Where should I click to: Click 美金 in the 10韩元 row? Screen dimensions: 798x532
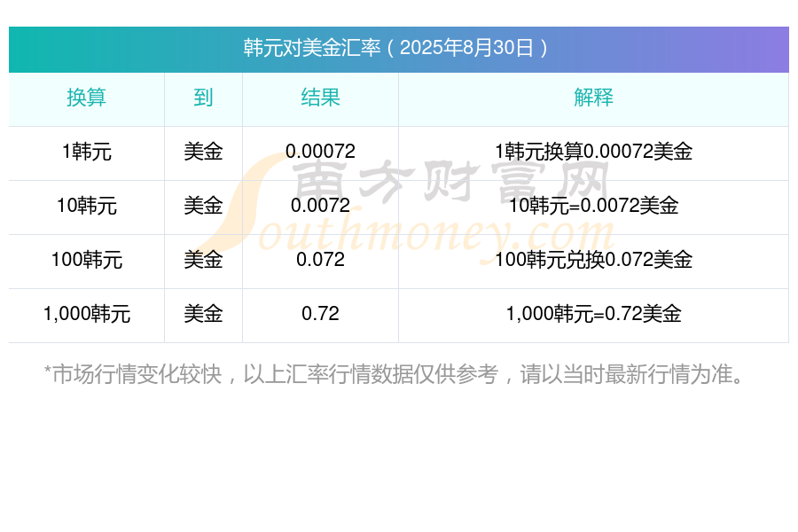coord(203,206)
